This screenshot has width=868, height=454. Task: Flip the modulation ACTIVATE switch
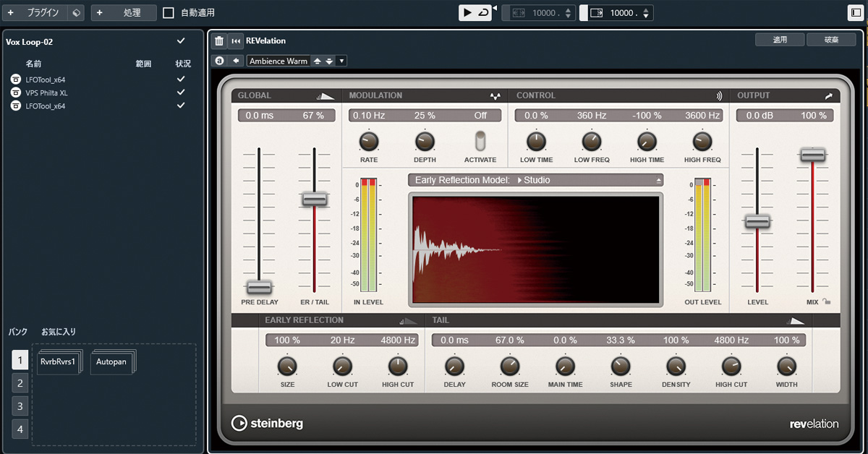480,142
